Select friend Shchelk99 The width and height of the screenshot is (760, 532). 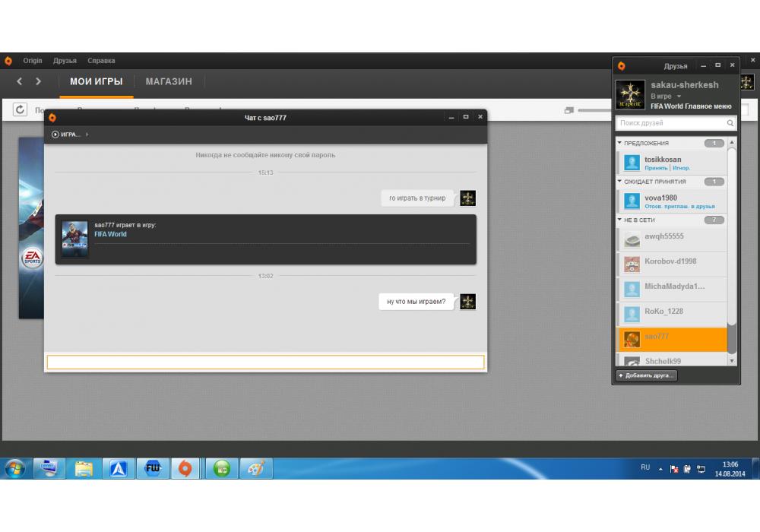pyautogui.click(x=672, y=359)
